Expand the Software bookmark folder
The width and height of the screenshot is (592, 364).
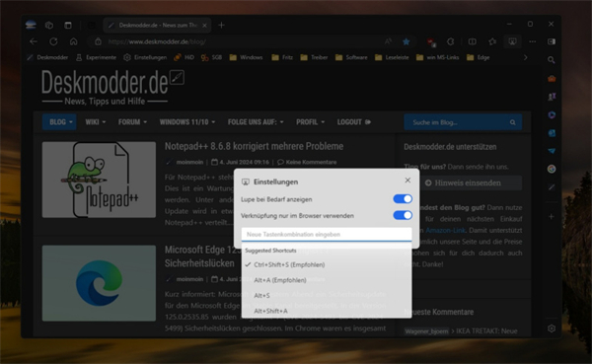pyautogui.click(x=351, y=57)
